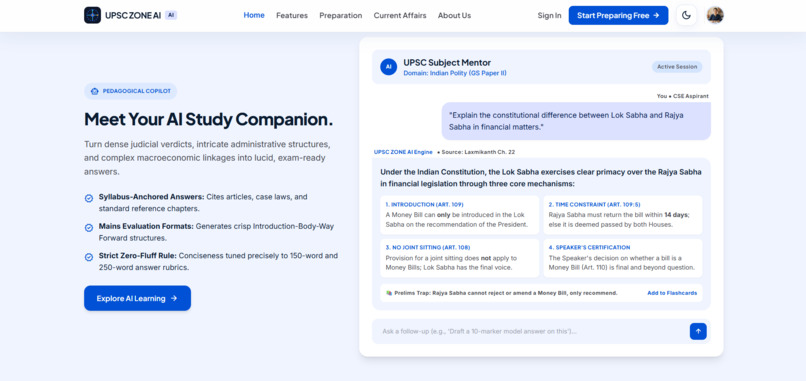Click the arrow in Explore AI Learning button
The width and height of the screenshot is (806, 381).
coord(174,298)
